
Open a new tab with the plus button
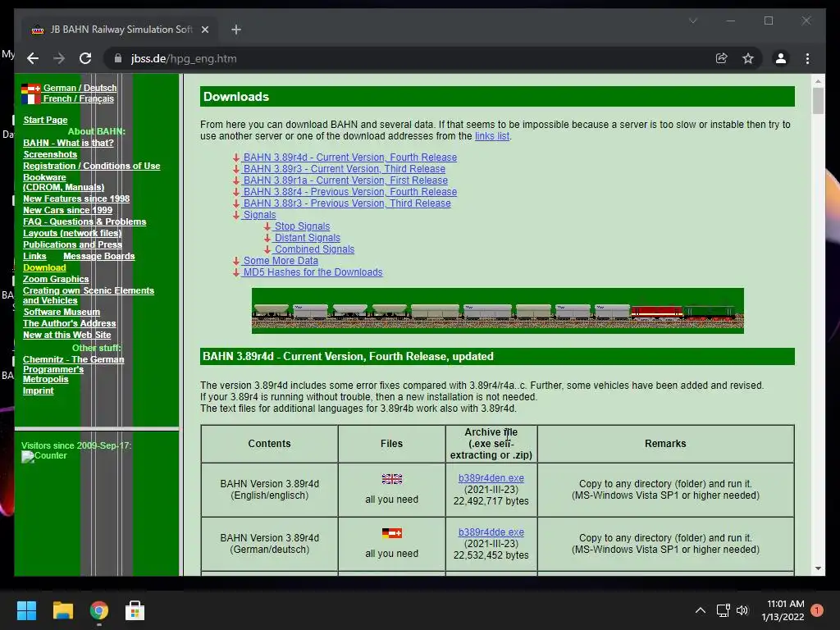point(236,30)
